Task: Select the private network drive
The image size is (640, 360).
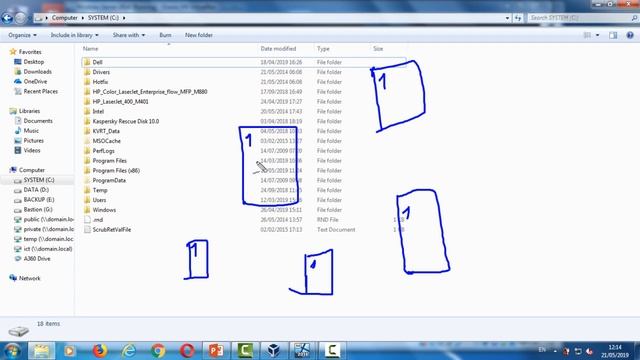Action: (44, 229)
